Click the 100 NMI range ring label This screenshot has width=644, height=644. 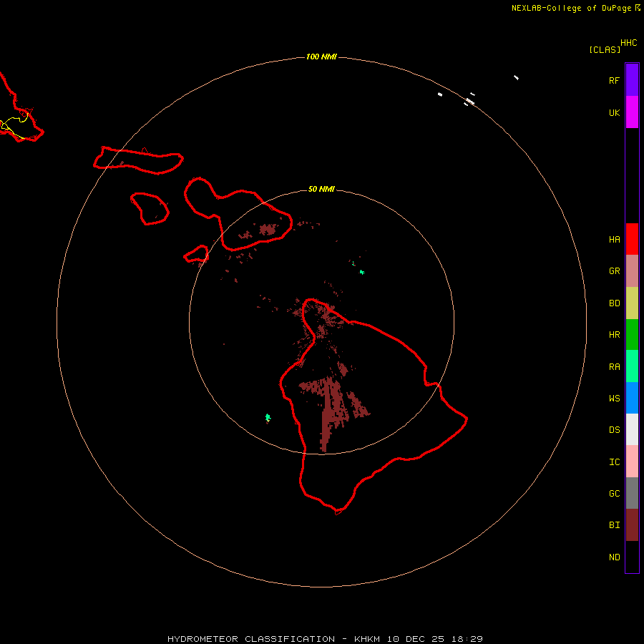coord(321,57)
